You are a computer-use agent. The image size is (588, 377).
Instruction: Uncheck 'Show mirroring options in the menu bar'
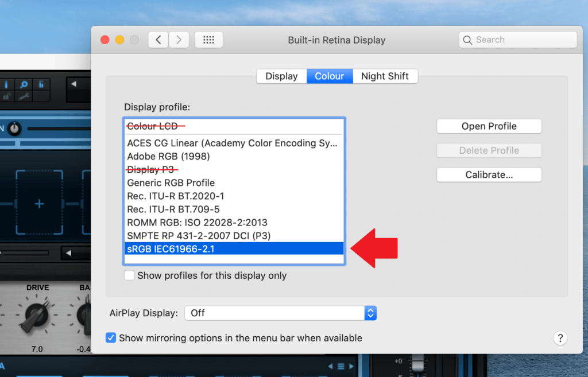tap(111, 338)
